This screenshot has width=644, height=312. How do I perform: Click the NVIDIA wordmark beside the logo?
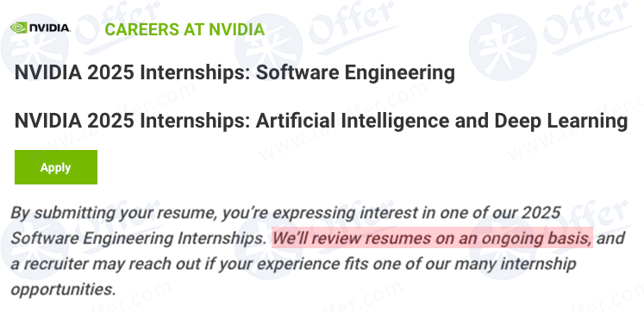(49, 28)
